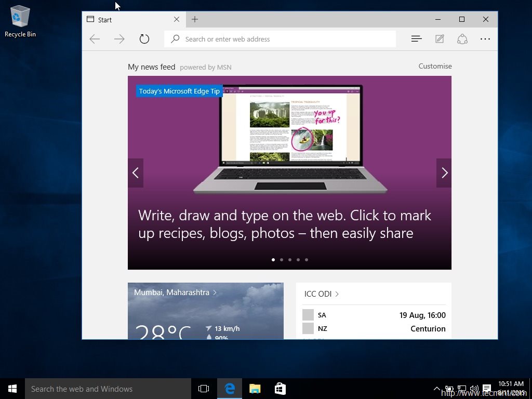
Task: Mute audio via the speaker tray icon
Action: 474,388
